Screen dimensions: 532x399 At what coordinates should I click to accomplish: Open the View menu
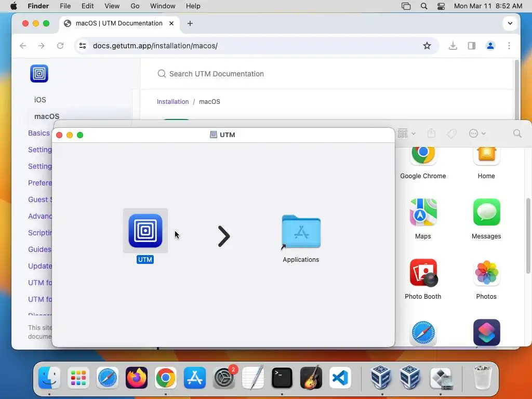112,6
